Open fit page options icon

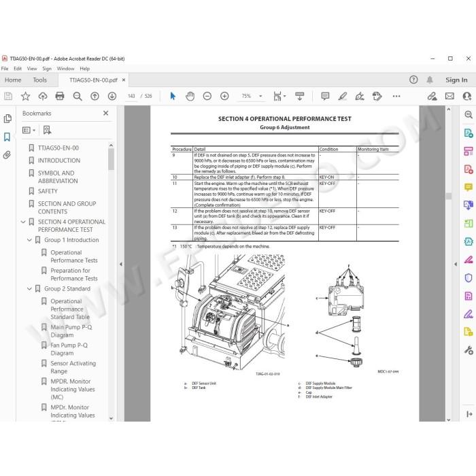279,97
